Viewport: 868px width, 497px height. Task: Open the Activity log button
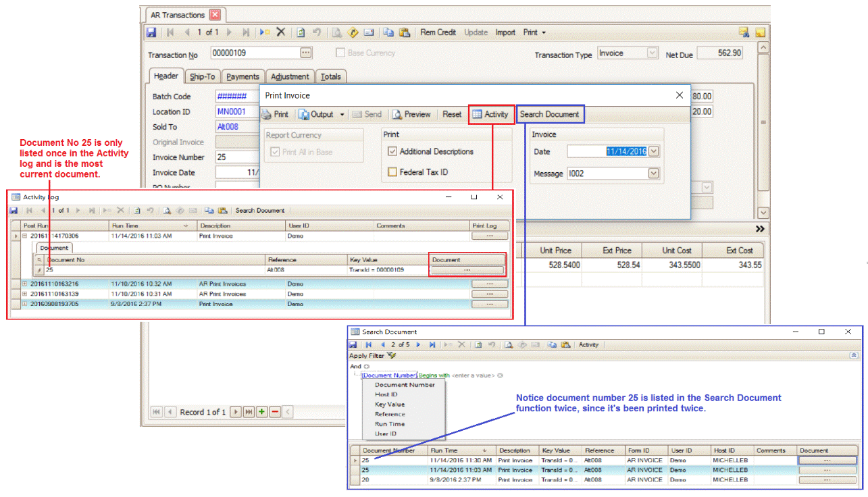pos(491,115)
